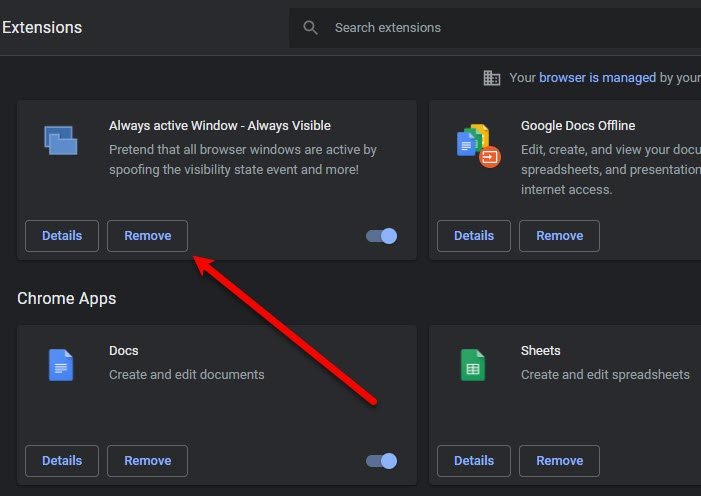Click the Extensions page title

pos(42,28)
